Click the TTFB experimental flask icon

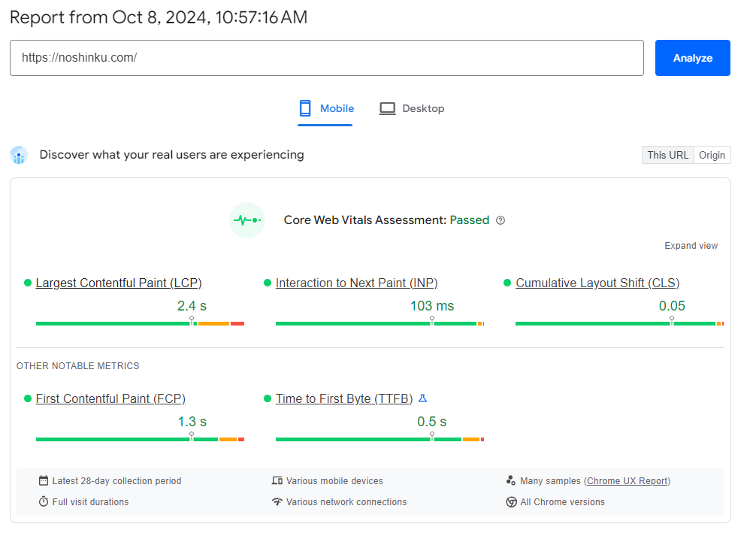[x=422, y=398]
